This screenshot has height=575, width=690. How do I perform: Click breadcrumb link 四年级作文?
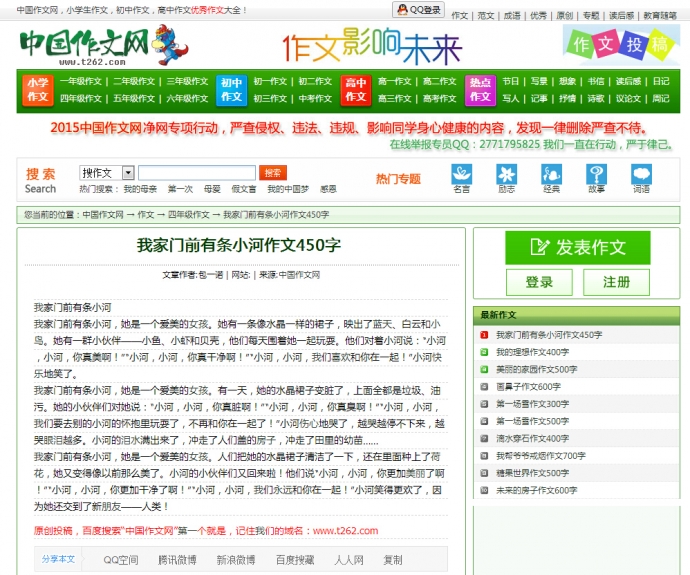[x=188, y=215]
